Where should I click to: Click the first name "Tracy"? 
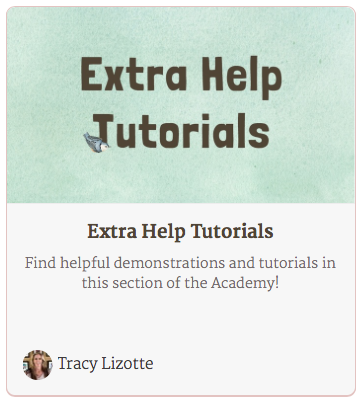click(x=77, y=364)
